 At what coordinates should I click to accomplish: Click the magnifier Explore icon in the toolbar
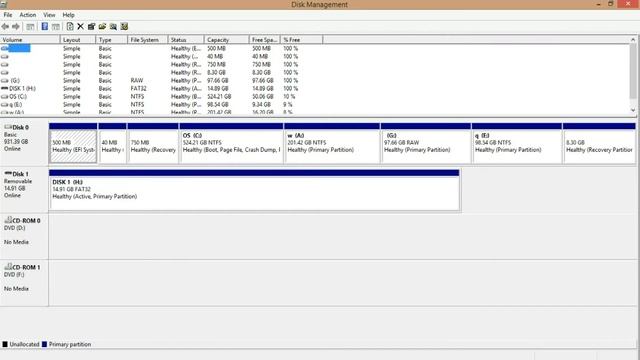[113, 27]
